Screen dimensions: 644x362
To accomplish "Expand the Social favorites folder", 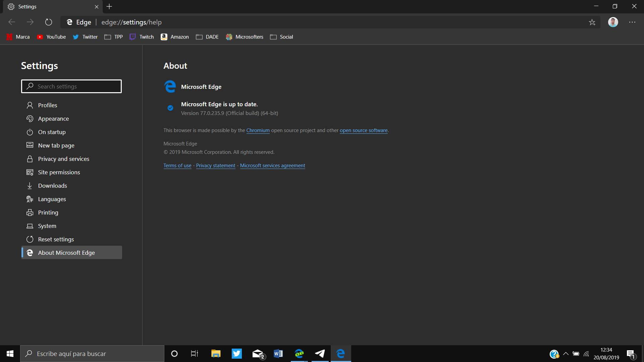I will click(x=281, y=37).
